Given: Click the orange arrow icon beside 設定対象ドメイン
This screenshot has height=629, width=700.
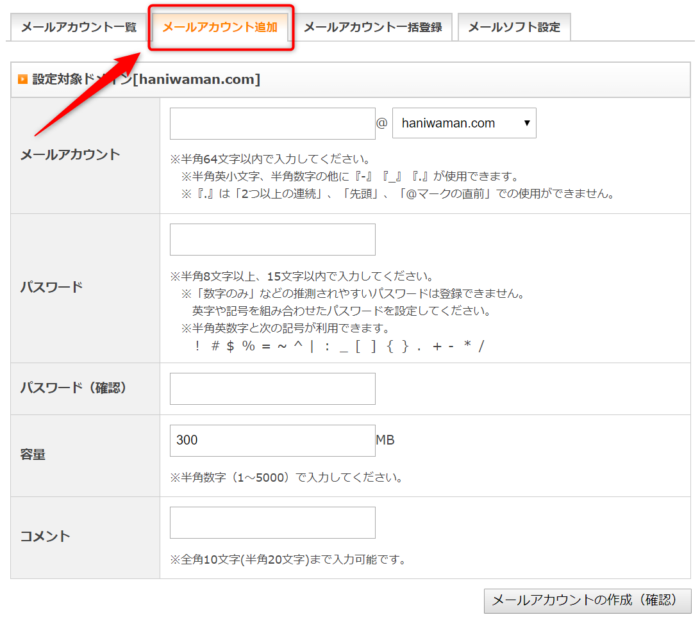Looking at the screenshot, I should pyautogui.click(x=22, y=79).
